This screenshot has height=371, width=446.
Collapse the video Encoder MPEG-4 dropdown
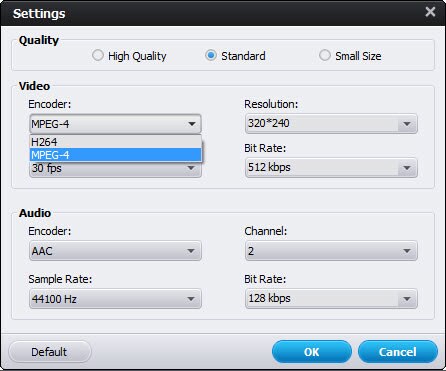tap(115, 124)
